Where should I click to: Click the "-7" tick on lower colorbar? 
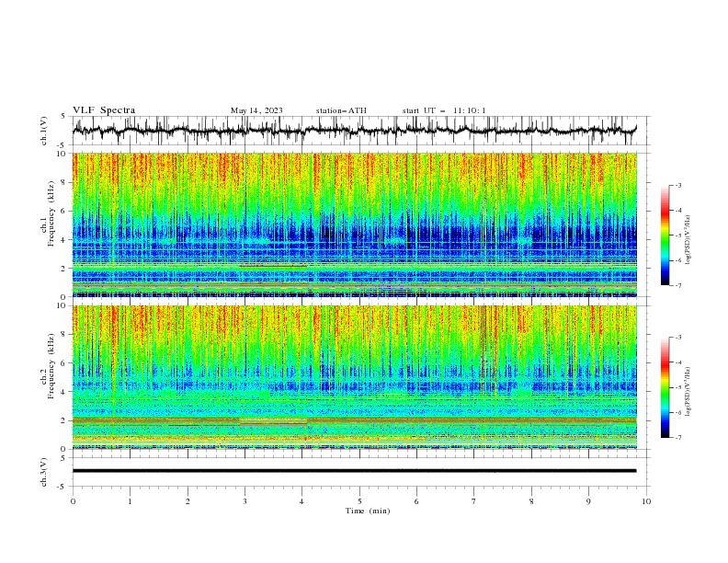pyautogui.click(x=678, y=438)
